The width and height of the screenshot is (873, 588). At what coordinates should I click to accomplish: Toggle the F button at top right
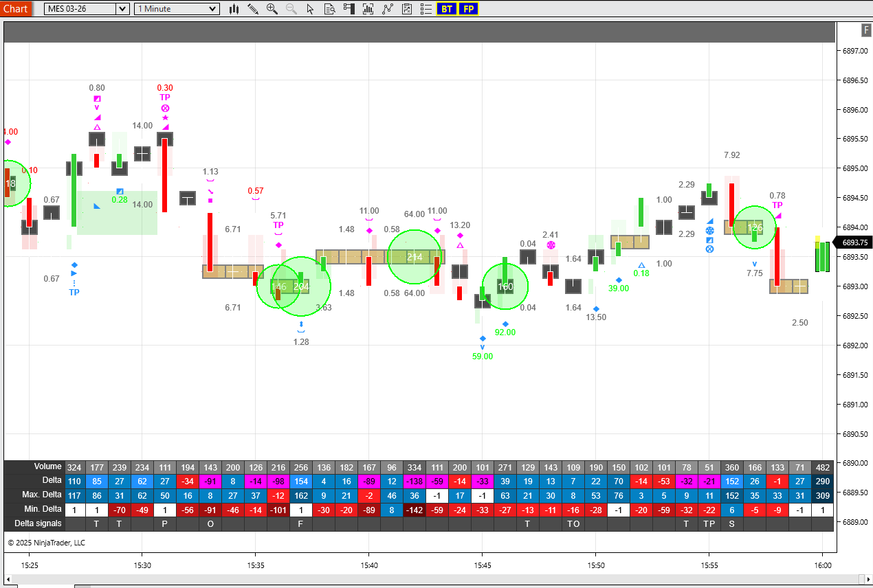pyautogui.click(x=866, y=30)
